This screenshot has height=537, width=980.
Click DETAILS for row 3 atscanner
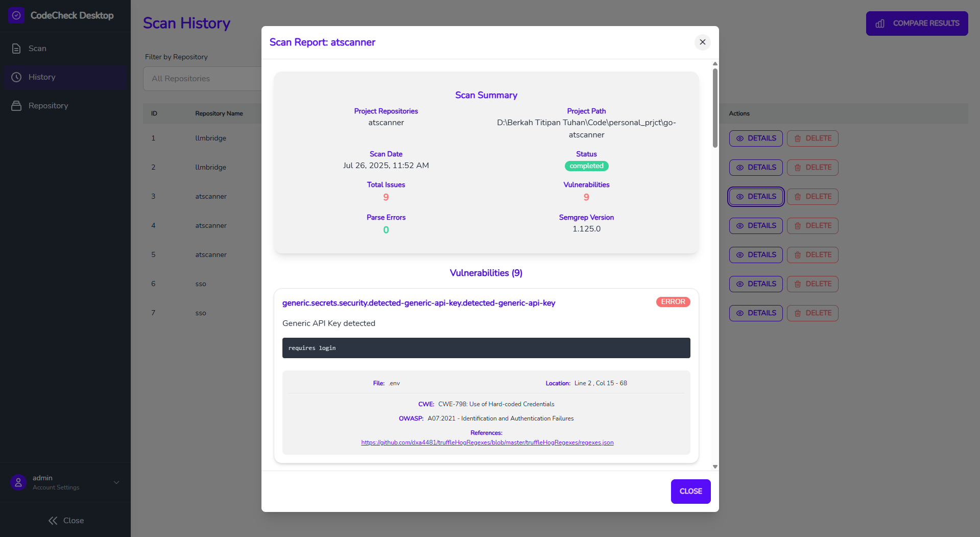click(756, 197)
